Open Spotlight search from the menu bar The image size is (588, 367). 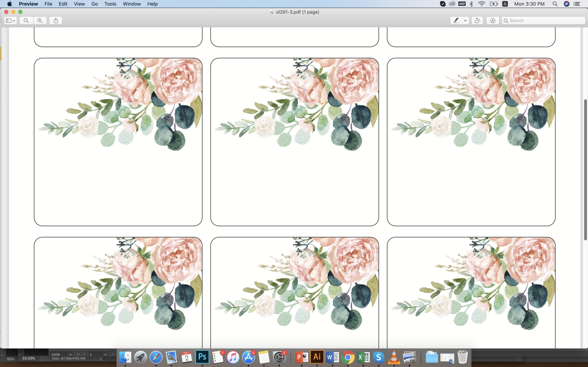pos(555,4)
